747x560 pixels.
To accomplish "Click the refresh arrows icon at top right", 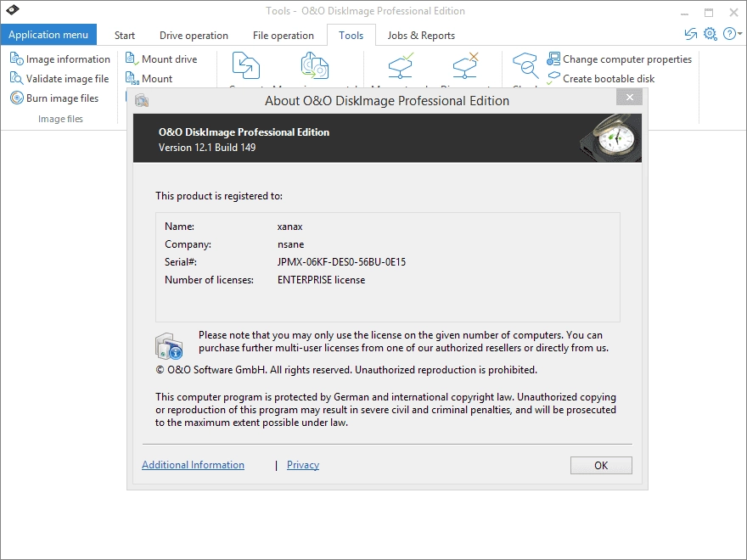I will click(x=690, y=34).
